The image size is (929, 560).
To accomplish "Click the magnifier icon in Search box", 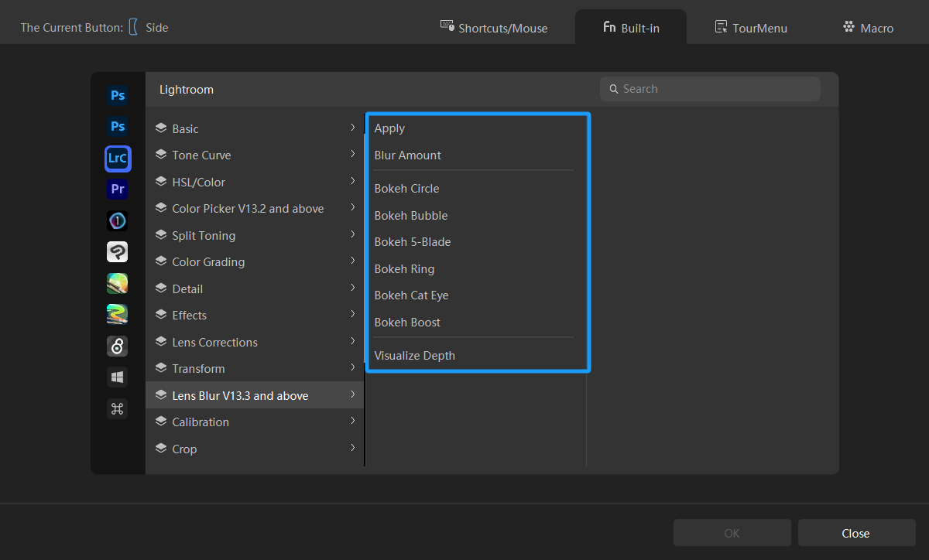I will tap(614, 89).
